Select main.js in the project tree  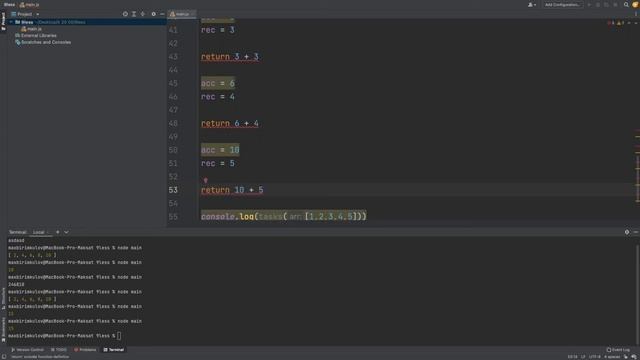tap(31, 29)
